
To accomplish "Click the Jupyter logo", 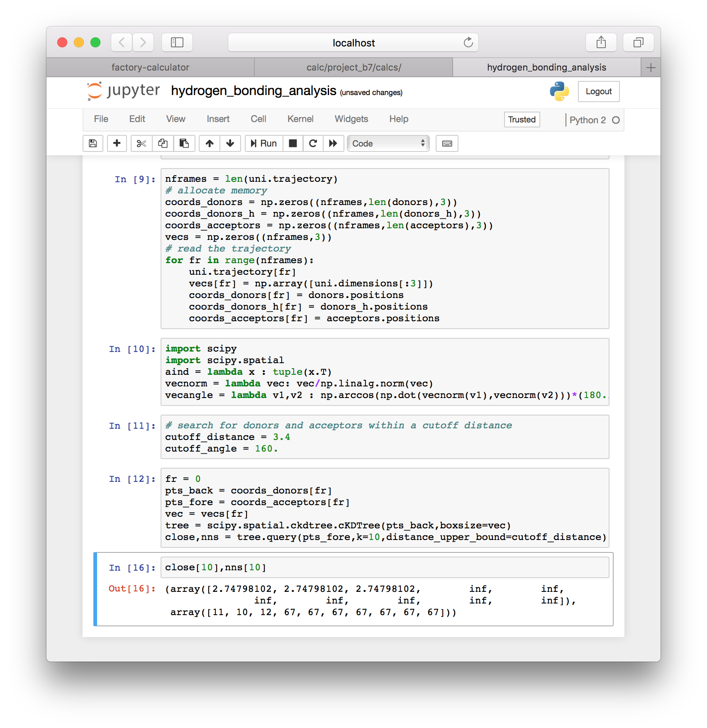I will (x=123, y=91).
